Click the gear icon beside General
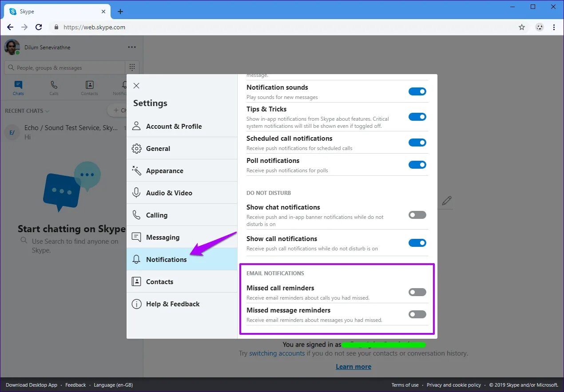 [x=137, y=148]
